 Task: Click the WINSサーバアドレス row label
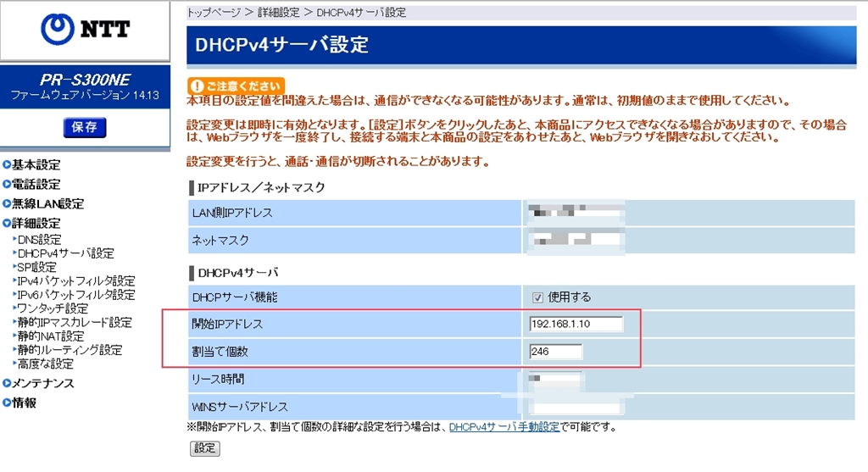pos(240,408)
